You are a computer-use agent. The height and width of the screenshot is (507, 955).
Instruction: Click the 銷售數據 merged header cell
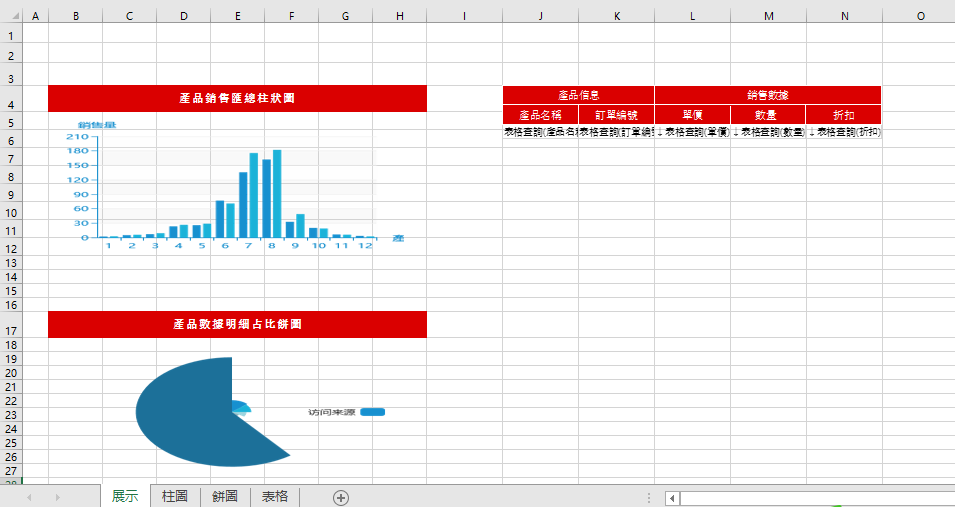(x=767, y=95)
